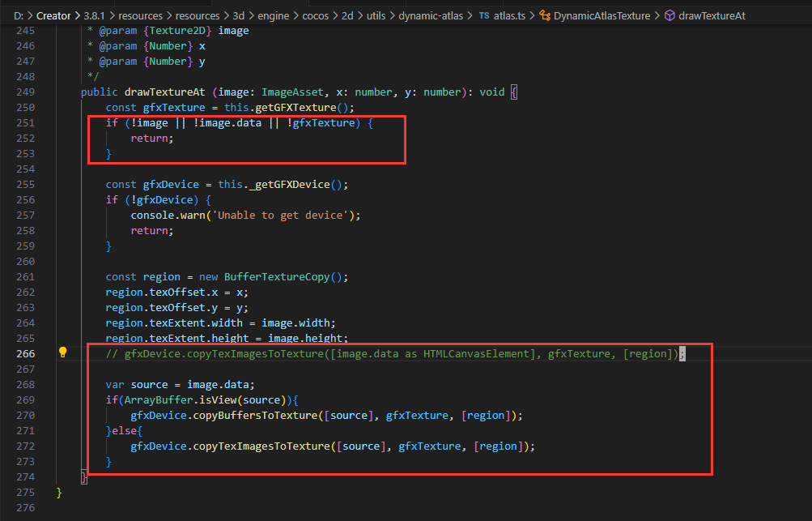Click 'ImageAsset' type on line 249

(292, 92)
